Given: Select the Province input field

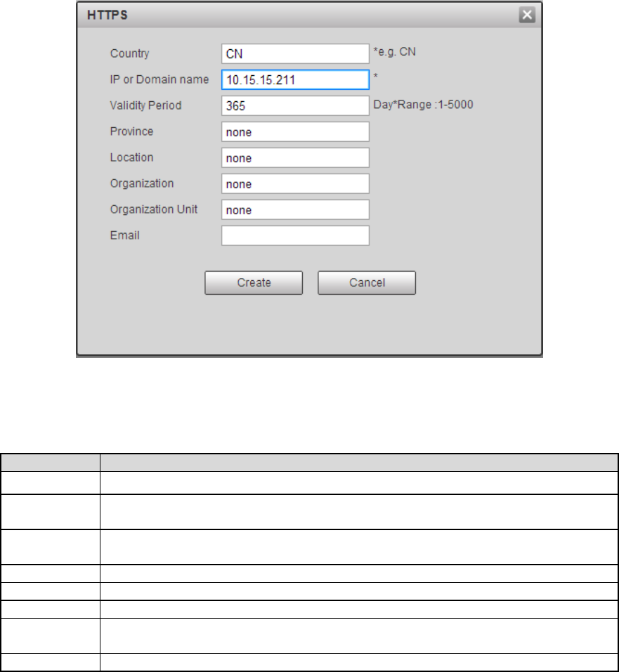Looking at the screenshot, I should (295, 131).
